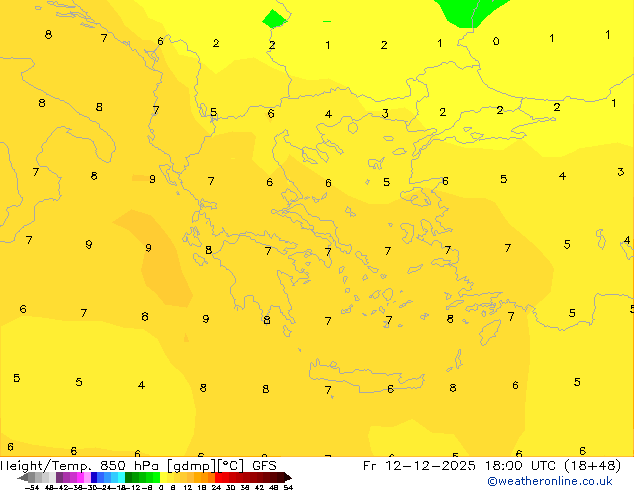The image size is (634, 490).
Task: Click the dark green swatch in the legend
Action: click(129, 477)
